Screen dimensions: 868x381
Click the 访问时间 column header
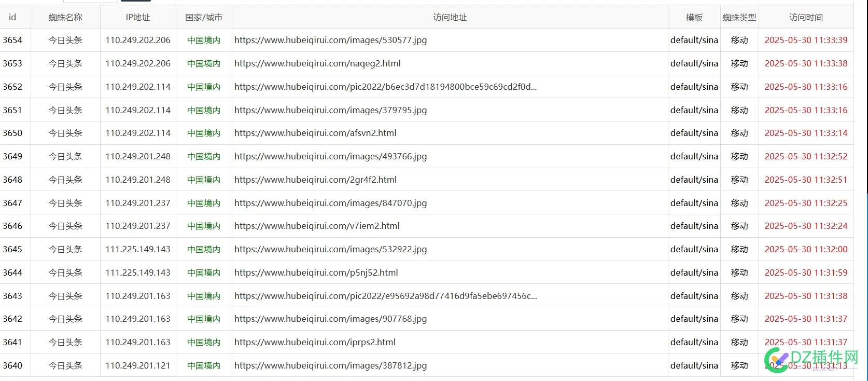point(806,17)
